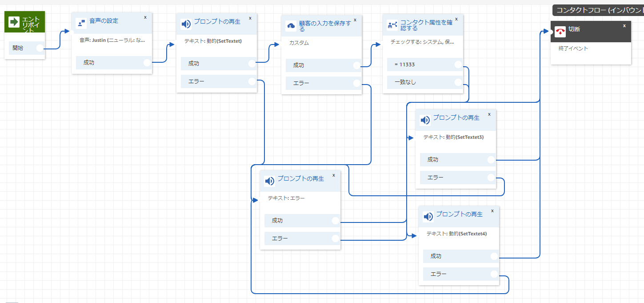
Task: Click the text チェックする: システム, 保...
Action: (x=422, y=42)
